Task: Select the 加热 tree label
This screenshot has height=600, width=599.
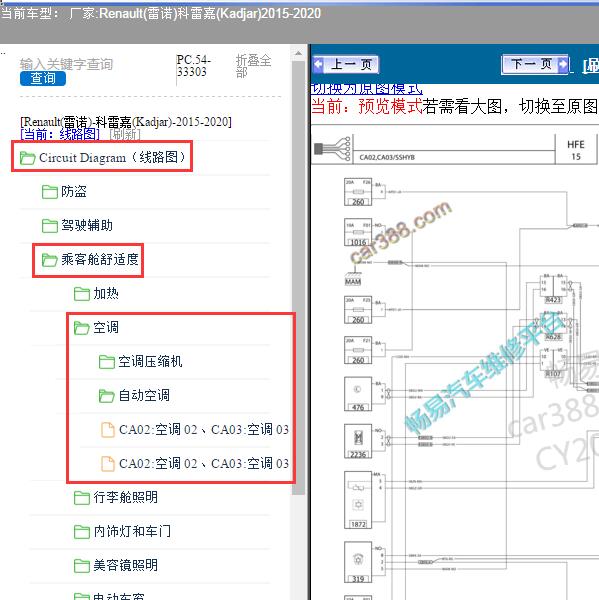Action: click(106, 293)
